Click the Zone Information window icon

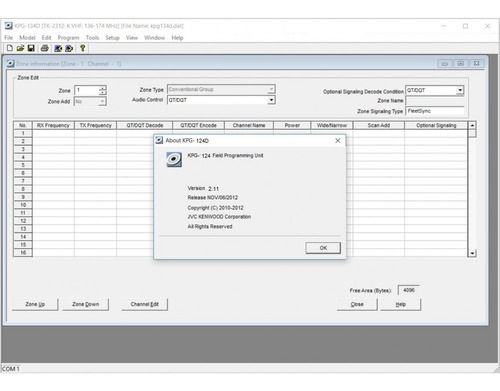pyautogui.click(x=11, y=64)
